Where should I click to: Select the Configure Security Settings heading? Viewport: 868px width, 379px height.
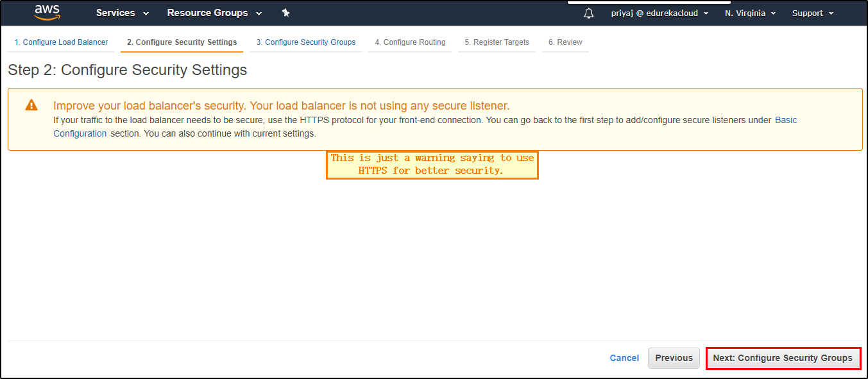click(x=127, y=70)
